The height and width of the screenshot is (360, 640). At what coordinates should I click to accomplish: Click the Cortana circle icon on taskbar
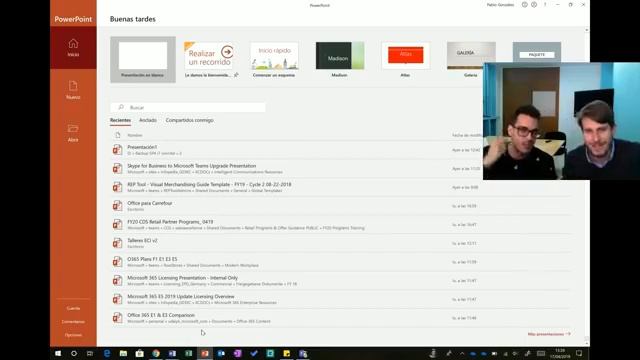tap(74, 353)
